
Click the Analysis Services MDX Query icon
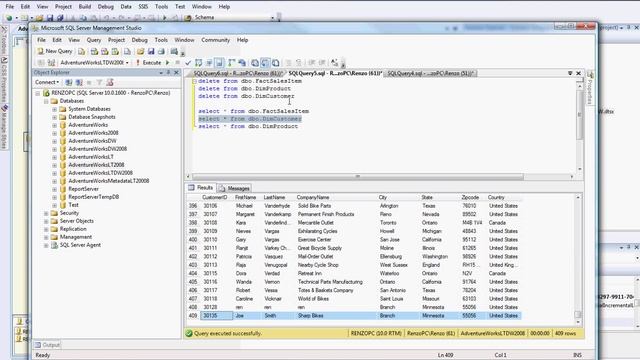tap(94, 51)
